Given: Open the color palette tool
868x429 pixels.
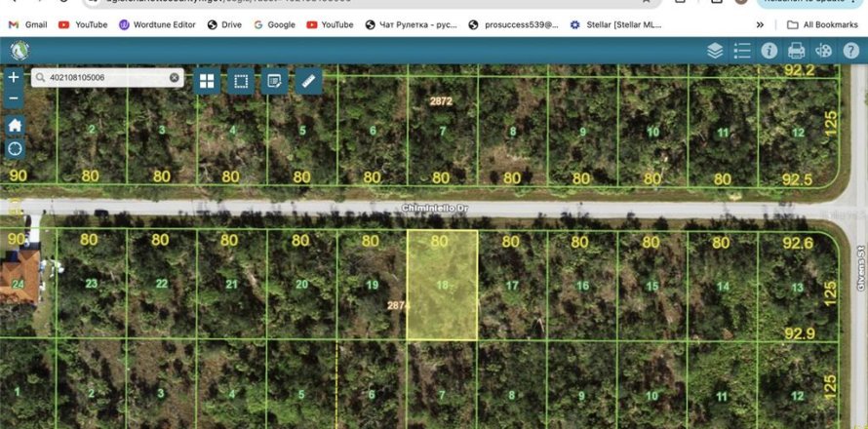Looking at the screenshot, I should click(x=823, y=51).
